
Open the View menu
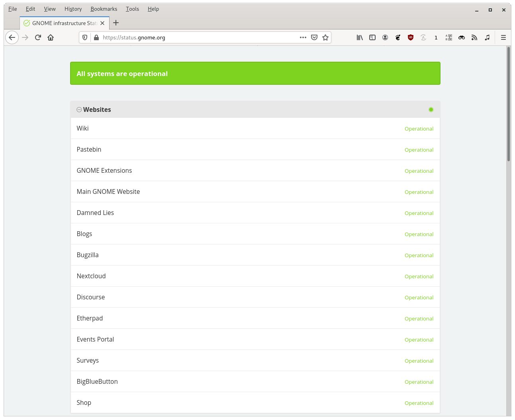(x=50, y=9)
